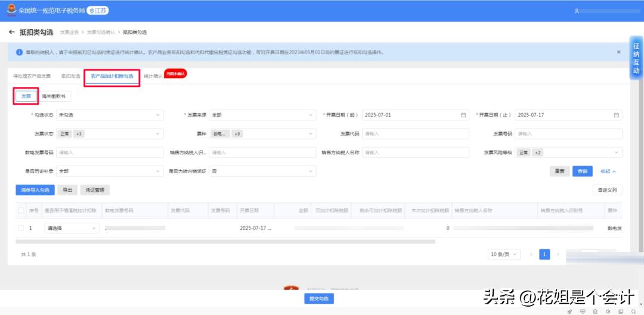Image resolution: width=644 pixels, height=315 pixels.
Task: Select 农产品加计扣除勾选 tab
Action: click(112, 76)
